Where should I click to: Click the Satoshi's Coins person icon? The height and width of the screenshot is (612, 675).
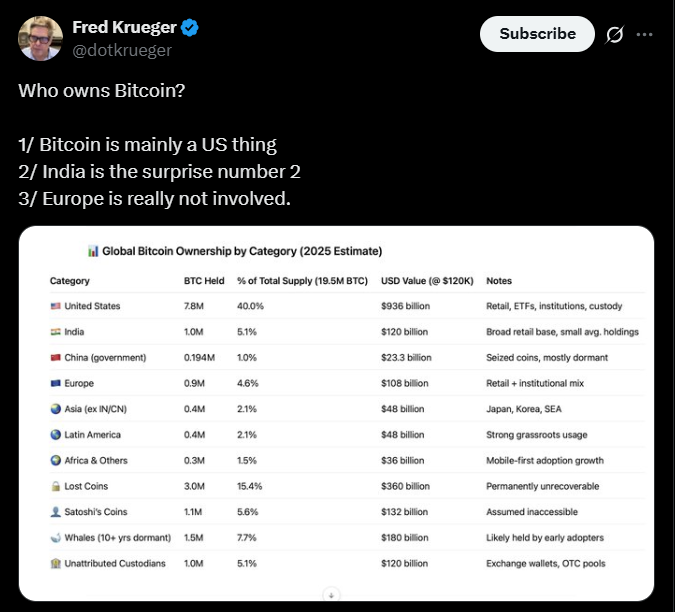56,512
